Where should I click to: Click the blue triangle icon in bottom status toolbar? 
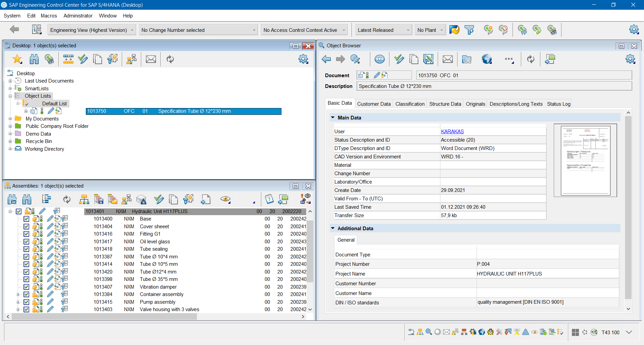pos(526,332)
